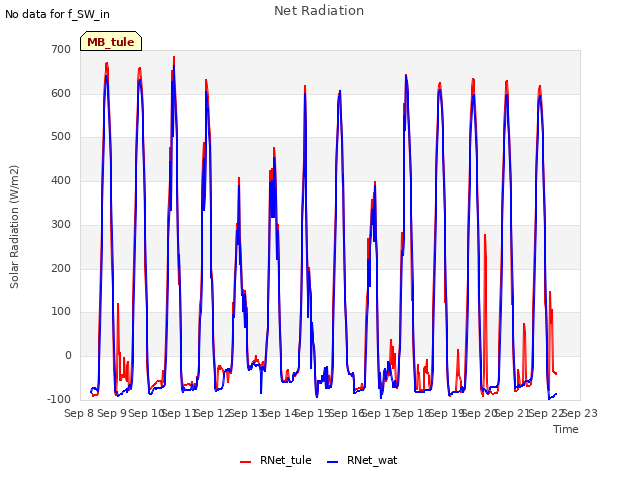Click the Sep 23 x-axis label
The image size is (640, 480).
pos(580,413)
